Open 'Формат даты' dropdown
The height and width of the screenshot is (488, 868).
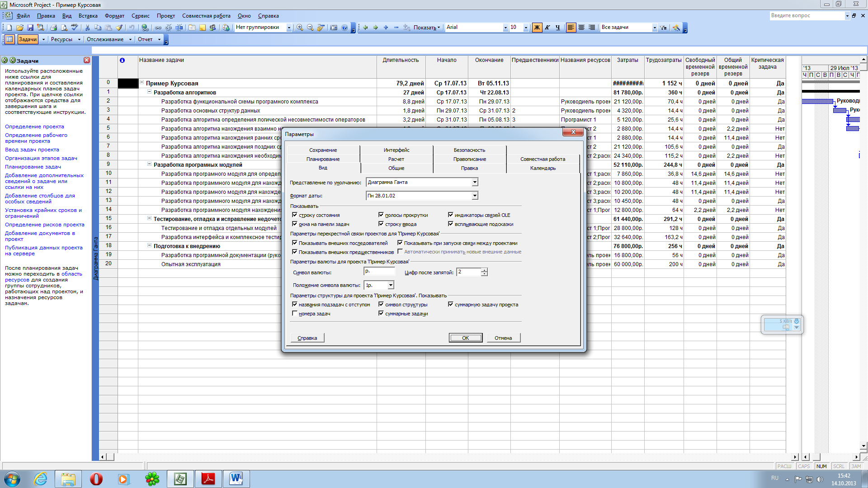475,196
